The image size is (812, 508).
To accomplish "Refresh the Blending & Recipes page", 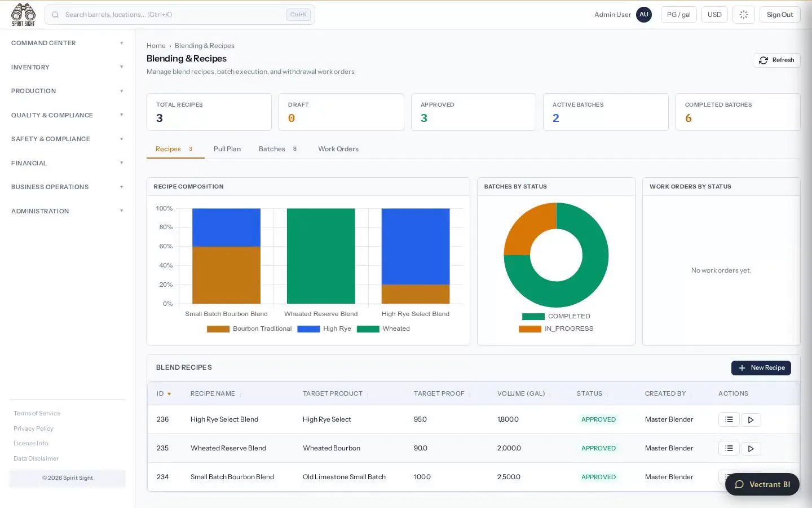I will pyautogui.click(x=776, y=60).
